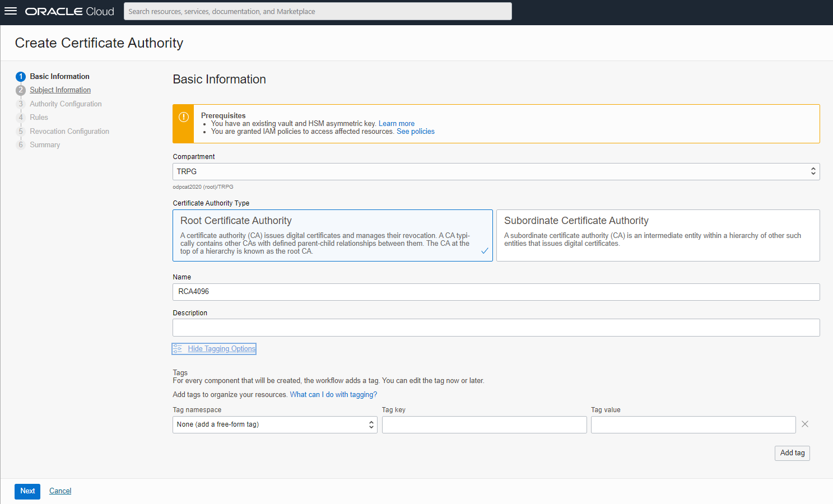
Task: Click the checkmark on Root CA card
Action: click(485, 251)
